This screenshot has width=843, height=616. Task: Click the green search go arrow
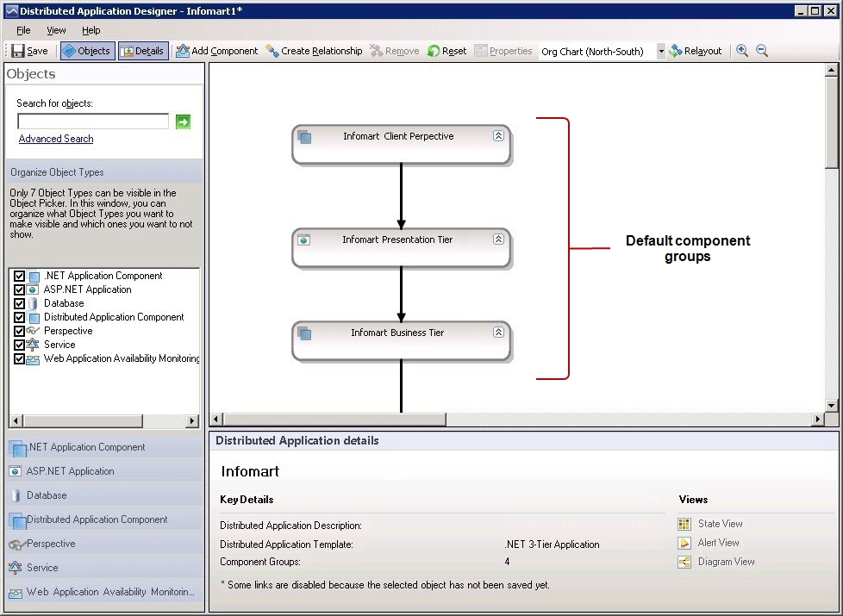[x=183, y=122]
